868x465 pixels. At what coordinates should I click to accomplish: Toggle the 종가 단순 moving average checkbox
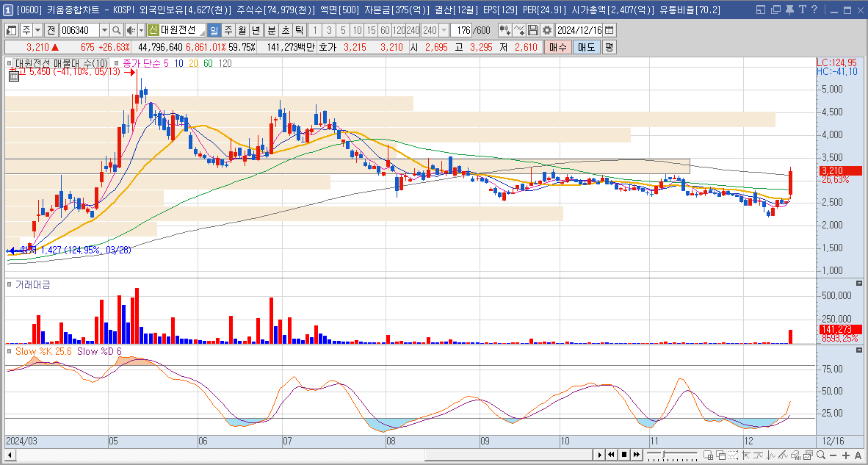point(116,63)
